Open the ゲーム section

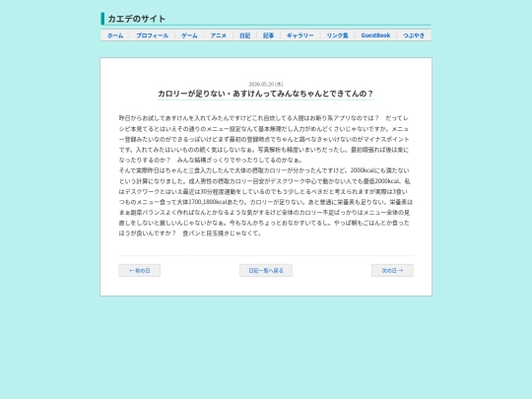tap(189, 35)
